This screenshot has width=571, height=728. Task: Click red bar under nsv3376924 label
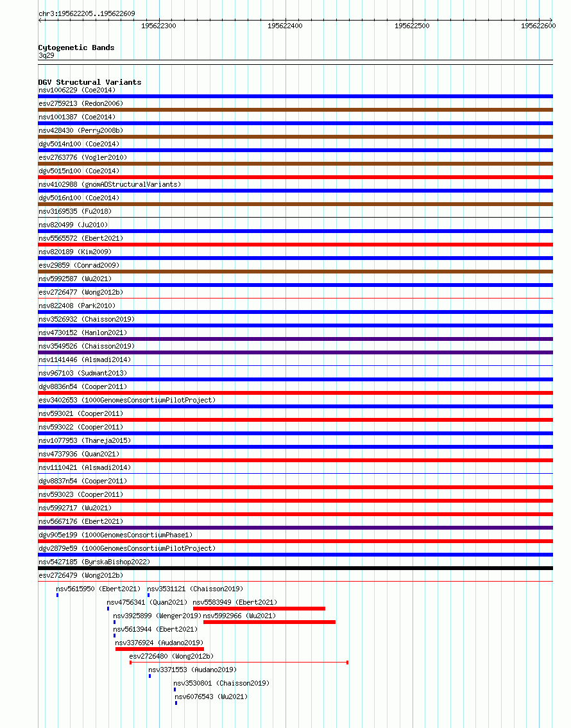tap(160, 648)
